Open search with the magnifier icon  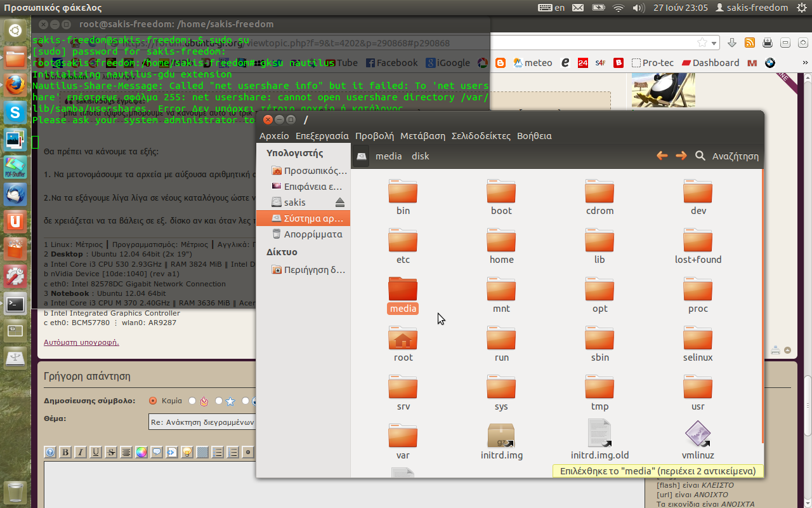(x=700, y=156)
